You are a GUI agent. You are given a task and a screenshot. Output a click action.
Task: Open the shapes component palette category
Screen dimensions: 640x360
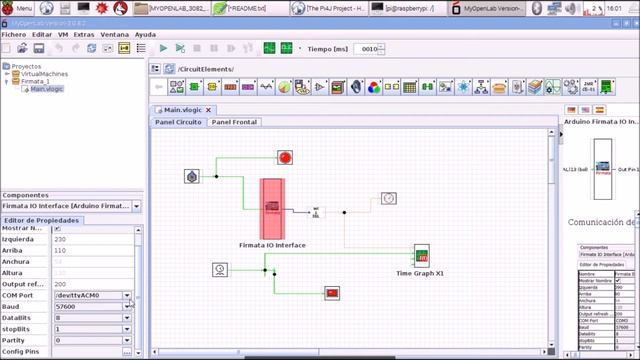[177, 87]
